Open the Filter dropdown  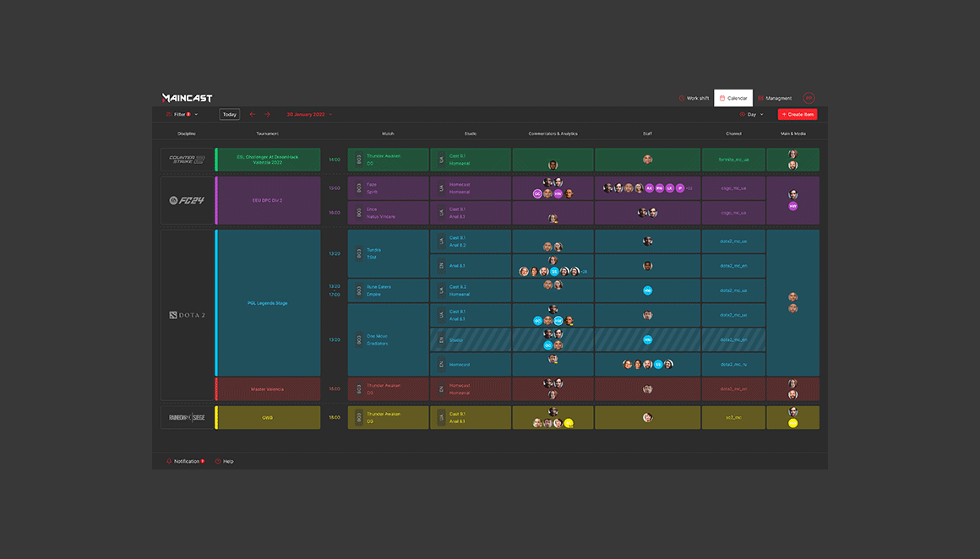182,114
